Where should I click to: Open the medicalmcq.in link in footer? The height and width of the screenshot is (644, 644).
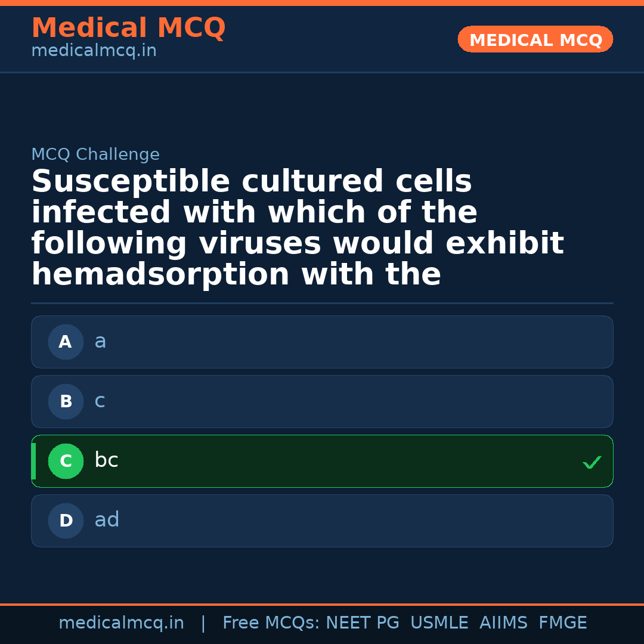click(121, 623)
